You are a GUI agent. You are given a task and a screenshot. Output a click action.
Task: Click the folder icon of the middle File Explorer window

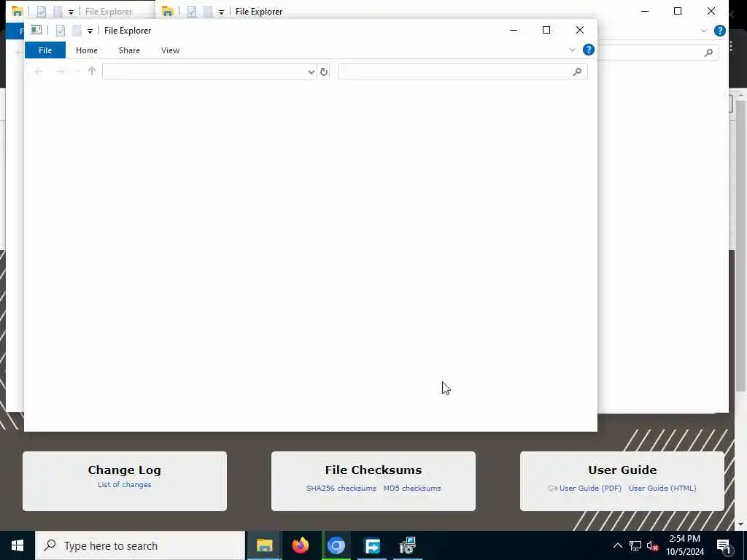tap(167, 11)
